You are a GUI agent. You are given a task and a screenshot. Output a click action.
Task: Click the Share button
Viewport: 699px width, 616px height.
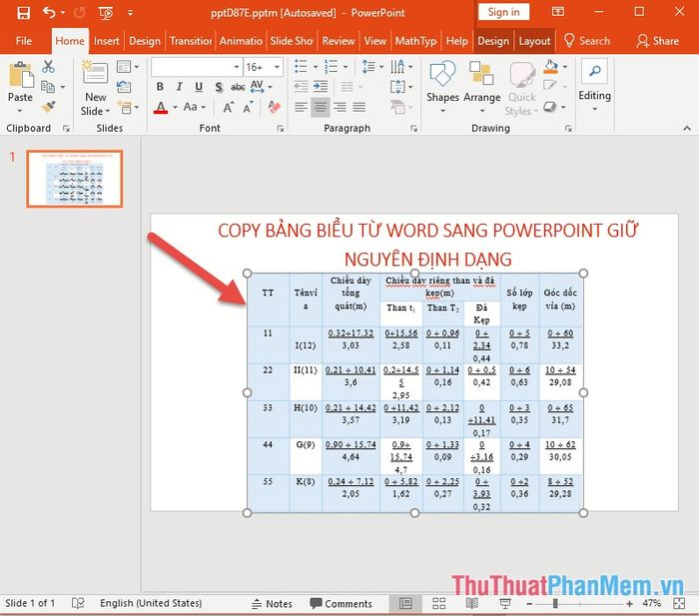[658, 41]
